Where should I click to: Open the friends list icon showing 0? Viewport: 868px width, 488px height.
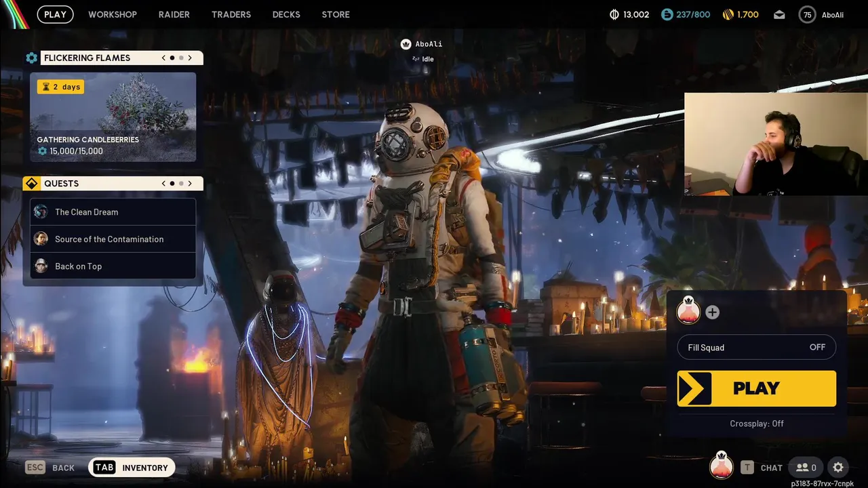click(806, 468)
